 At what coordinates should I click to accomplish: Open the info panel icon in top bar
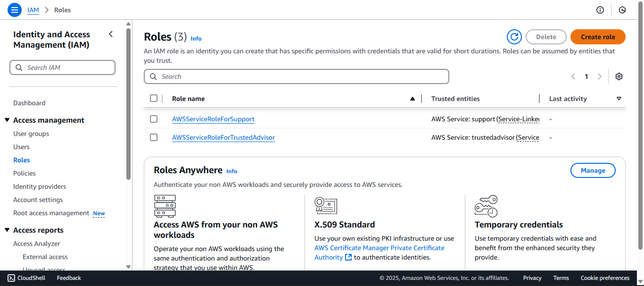click(600, 10)
